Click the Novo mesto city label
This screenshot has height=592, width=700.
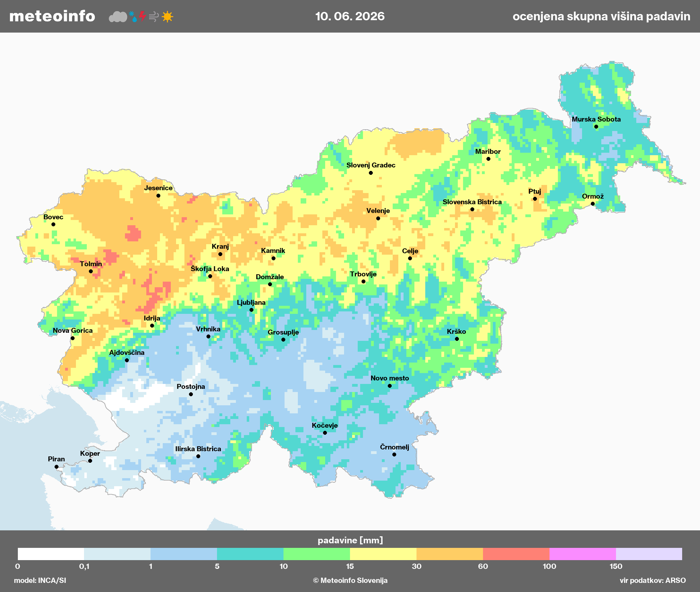tap(390, 378)
